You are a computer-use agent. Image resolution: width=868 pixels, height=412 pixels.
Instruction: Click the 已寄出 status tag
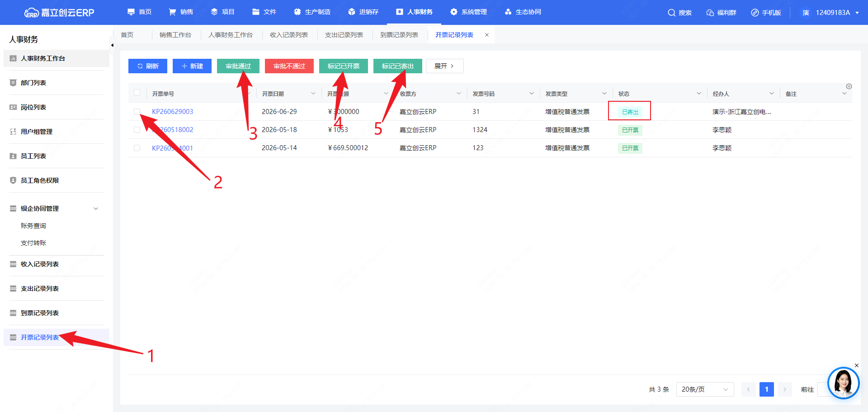click(x=630, y=112)
